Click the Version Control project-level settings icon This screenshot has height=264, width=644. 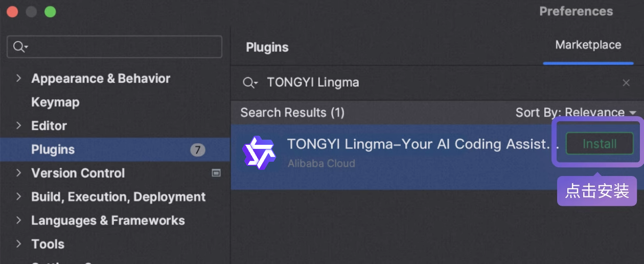point(216,173)
